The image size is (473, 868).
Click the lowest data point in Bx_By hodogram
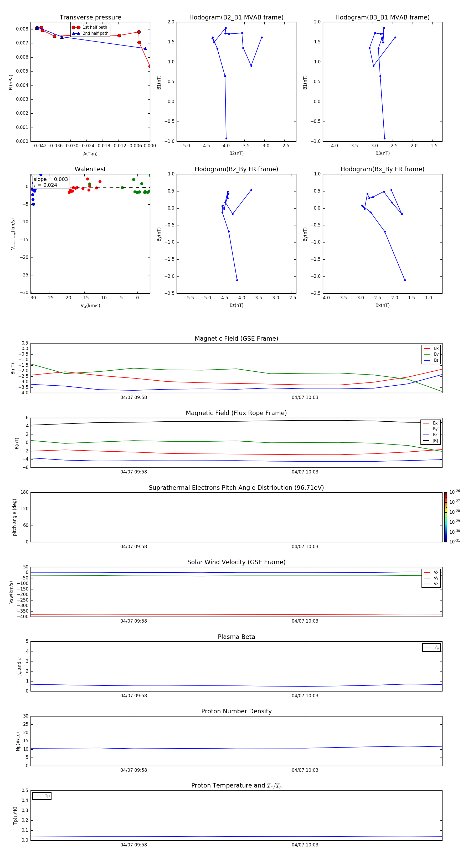coord(405,280)
